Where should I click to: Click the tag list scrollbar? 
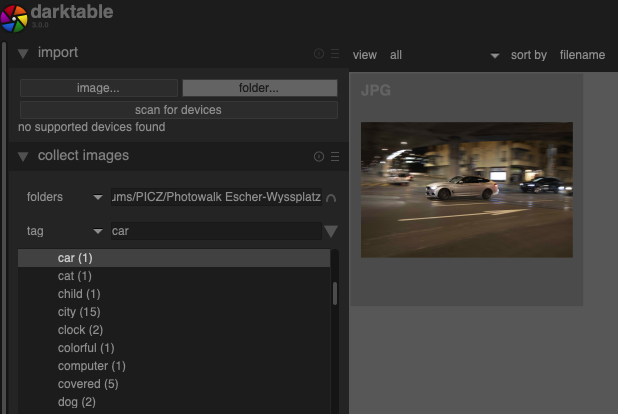coord(335,293)
